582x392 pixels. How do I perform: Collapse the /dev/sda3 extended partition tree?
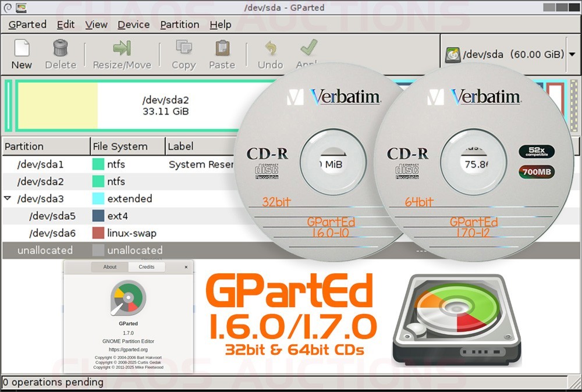pos(8,198)
